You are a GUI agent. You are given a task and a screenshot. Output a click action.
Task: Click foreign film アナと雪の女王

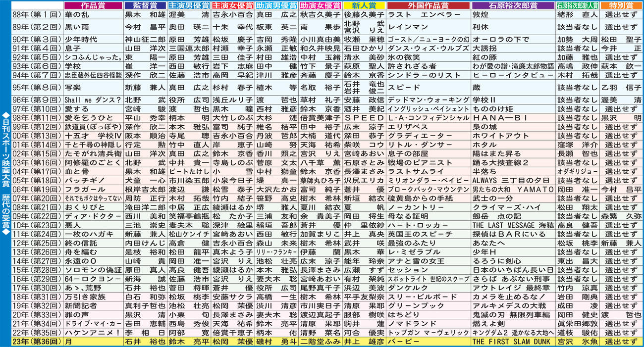click(416, 260)
